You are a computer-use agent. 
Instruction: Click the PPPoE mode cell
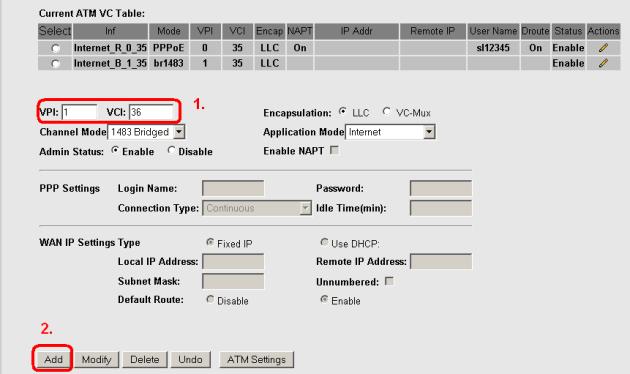pyautogui.click(x=169, y=48)
